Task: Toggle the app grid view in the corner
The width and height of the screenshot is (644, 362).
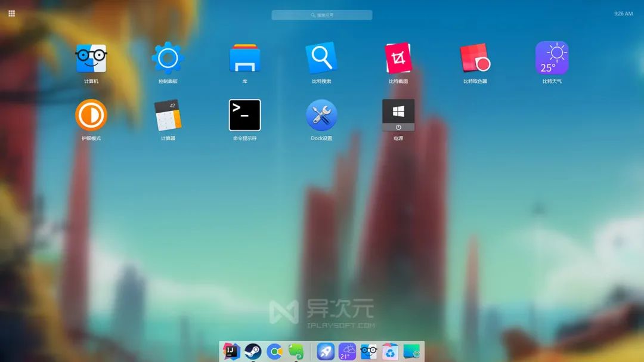Action: pyautogui.click(x=11, y=13)
